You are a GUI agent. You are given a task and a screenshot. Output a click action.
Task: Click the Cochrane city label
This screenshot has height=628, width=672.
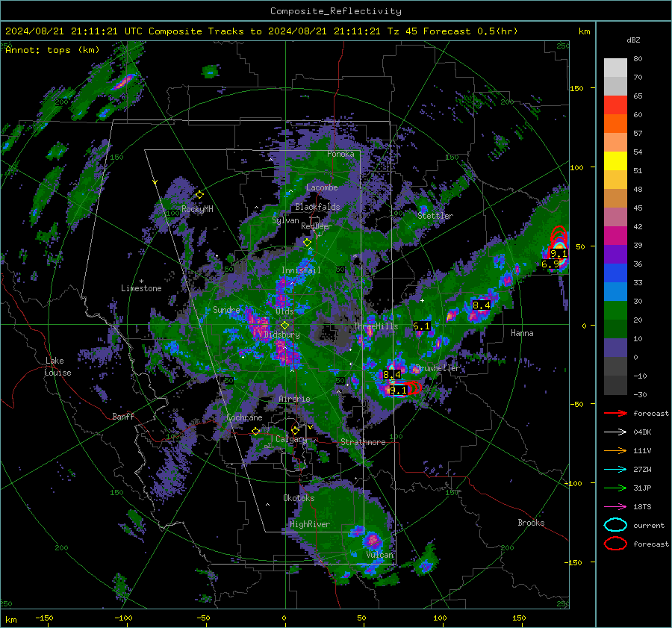click(x=244, y=417)
